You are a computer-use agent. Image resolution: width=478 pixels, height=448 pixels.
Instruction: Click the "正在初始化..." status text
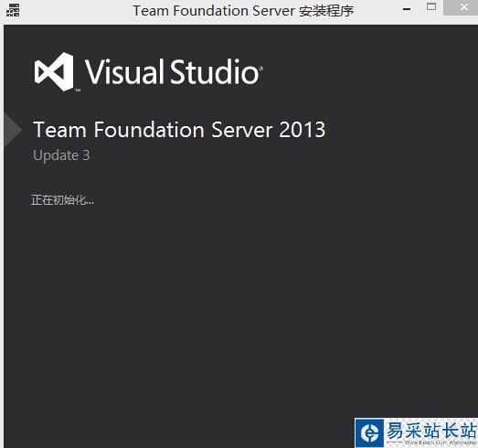click(62, 200)
